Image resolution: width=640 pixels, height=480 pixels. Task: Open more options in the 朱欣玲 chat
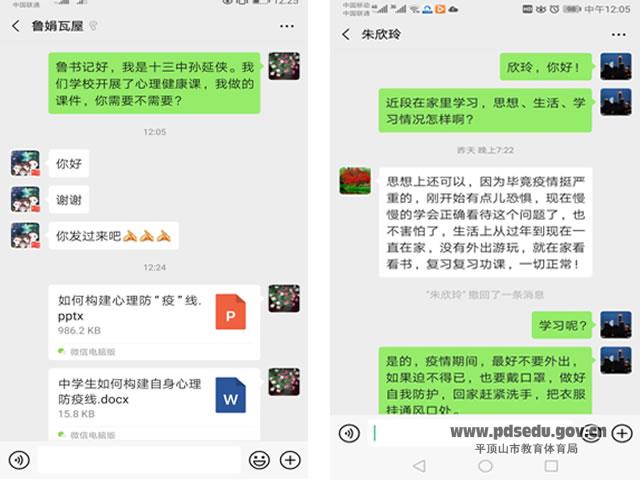(618, 35)
